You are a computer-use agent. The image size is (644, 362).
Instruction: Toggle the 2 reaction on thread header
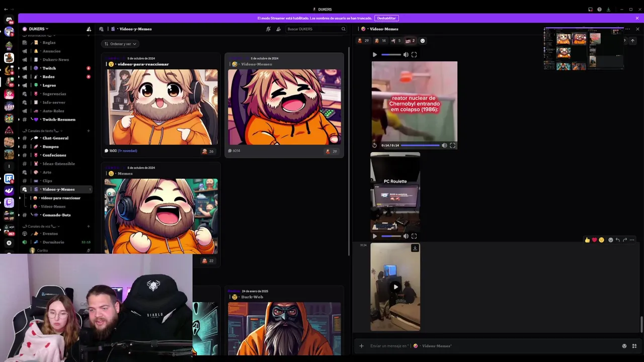pyautogui.click(x=411, y=41)
